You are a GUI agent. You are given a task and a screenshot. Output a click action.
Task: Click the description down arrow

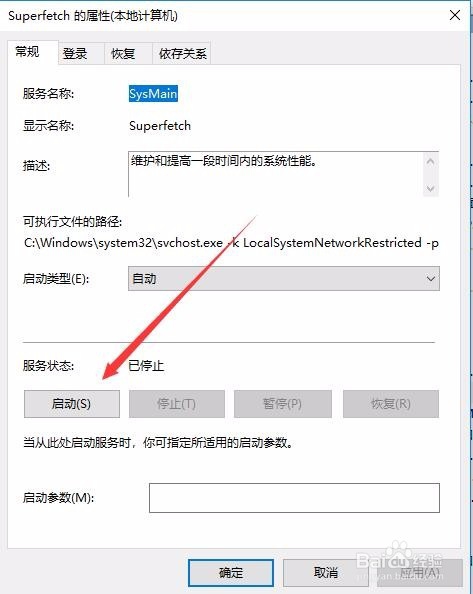430,188
